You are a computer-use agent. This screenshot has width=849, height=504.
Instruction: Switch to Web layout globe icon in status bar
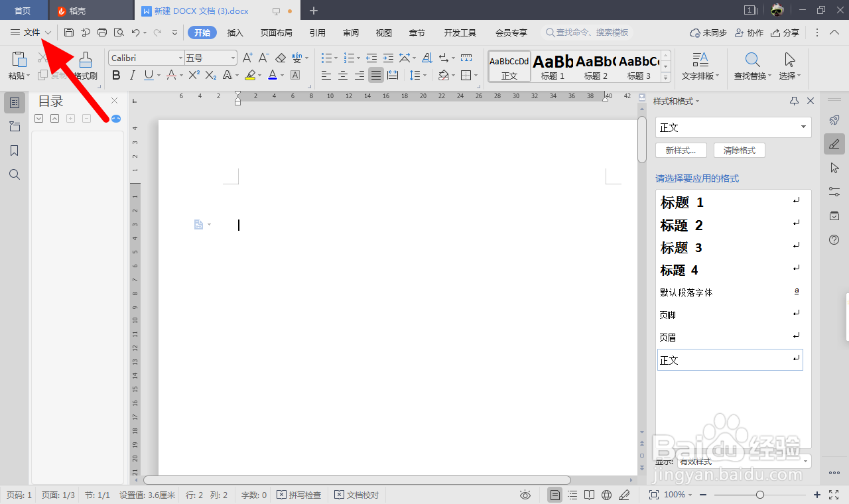[x=606, y=495]
